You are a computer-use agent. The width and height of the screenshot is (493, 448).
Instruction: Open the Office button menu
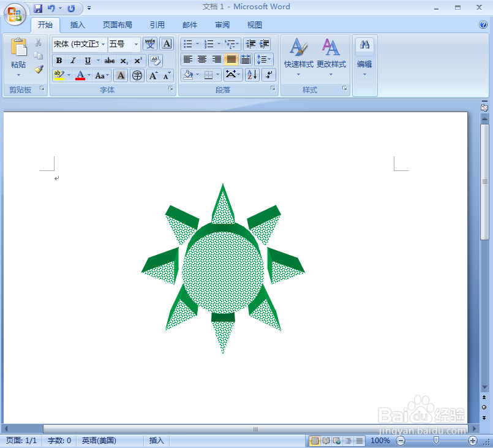pos(15,14)
